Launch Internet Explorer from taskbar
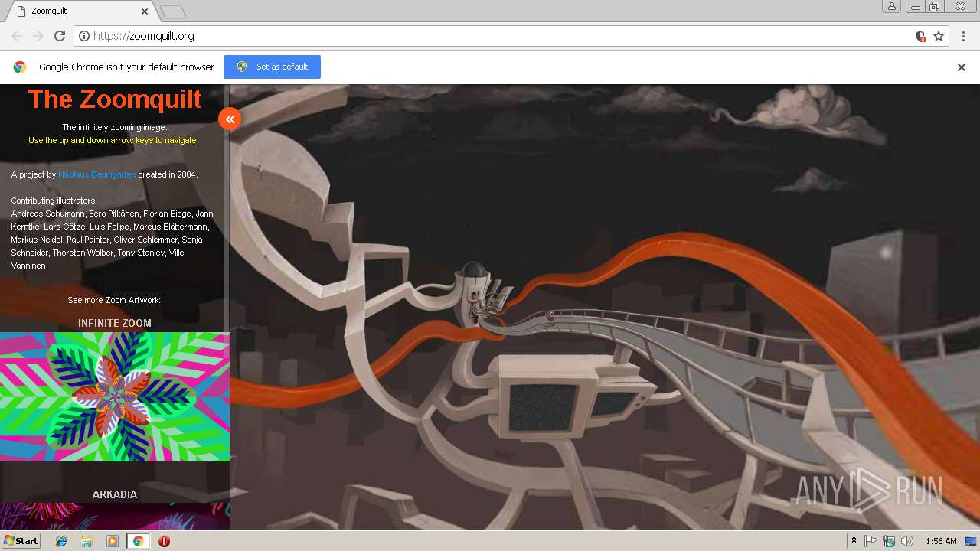The image size is (980, 551). (x=61, y=541)
